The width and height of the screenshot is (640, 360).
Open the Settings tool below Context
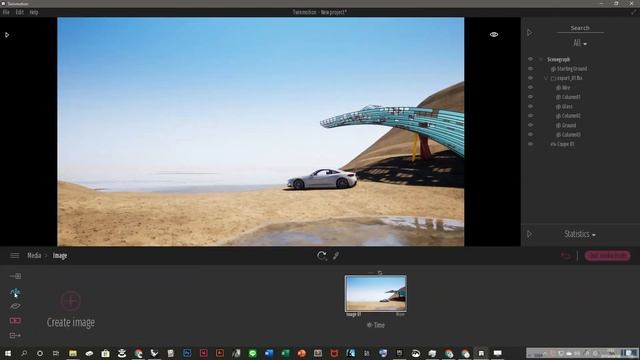point(15,306)
